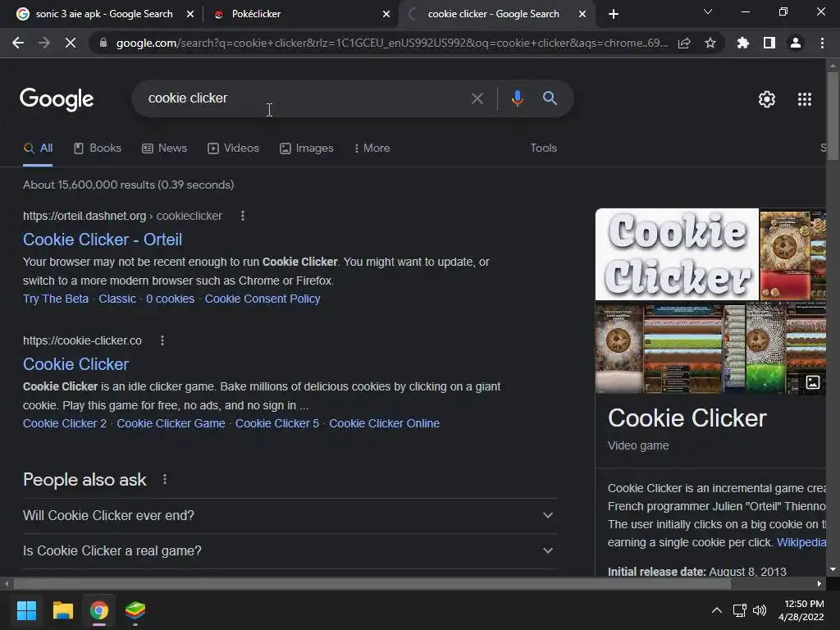Select the News search tab

pos(164,148)
